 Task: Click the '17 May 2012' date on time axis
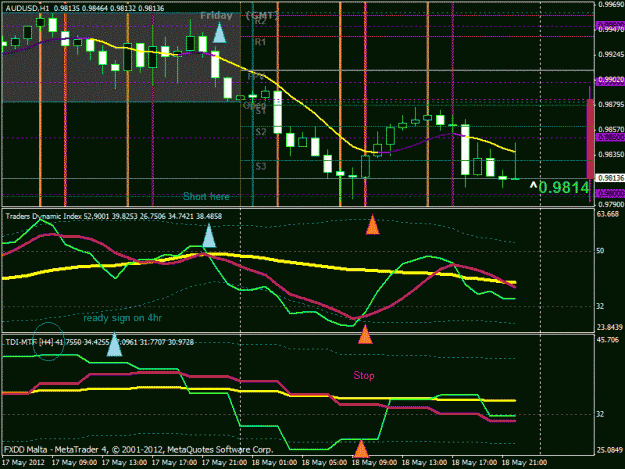pos(24,463)
